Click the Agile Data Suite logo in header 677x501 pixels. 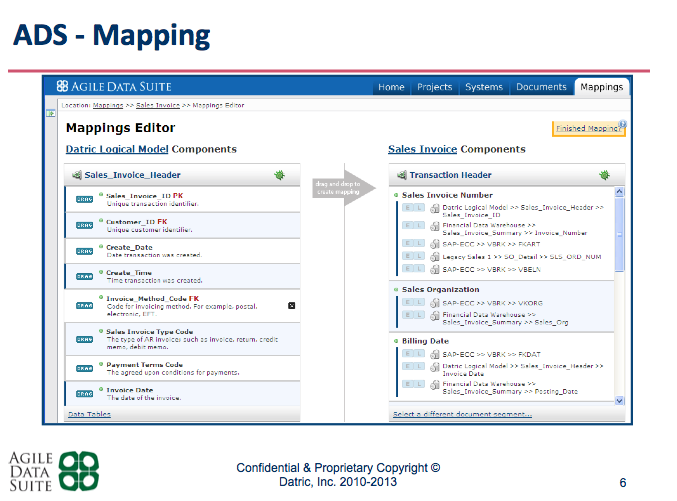pyautogui.click(x=114, y=86)
